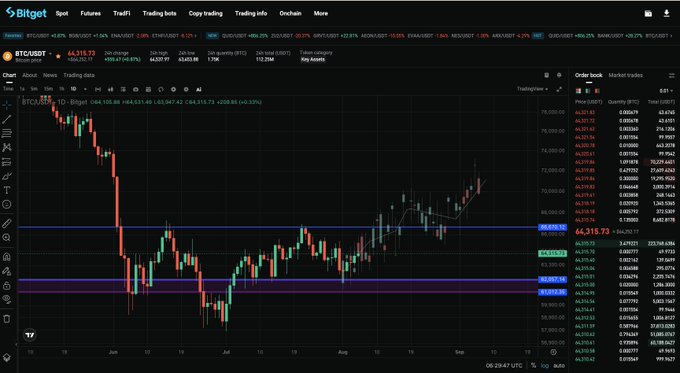Show only bids in order book

click(588, 91)
